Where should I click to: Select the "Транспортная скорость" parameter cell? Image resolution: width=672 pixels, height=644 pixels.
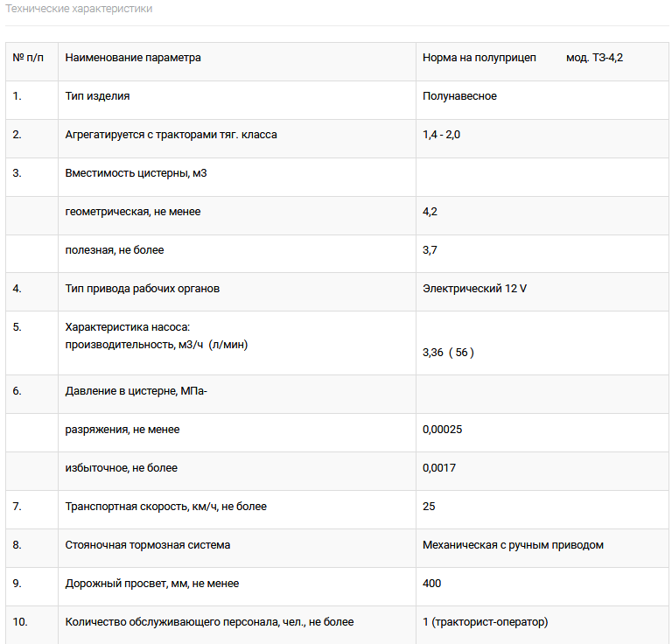166,507
